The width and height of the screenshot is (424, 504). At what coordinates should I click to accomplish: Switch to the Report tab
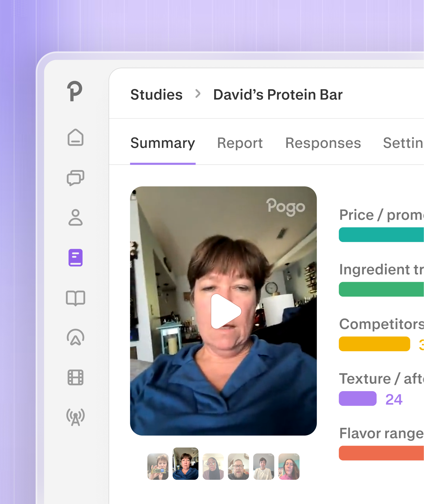[x=240, y=143]
